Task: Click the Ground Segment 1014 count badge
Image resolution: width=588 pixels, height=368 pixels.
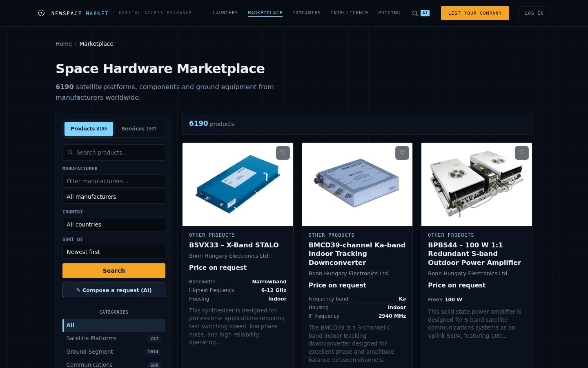Action: pos(153,352)
